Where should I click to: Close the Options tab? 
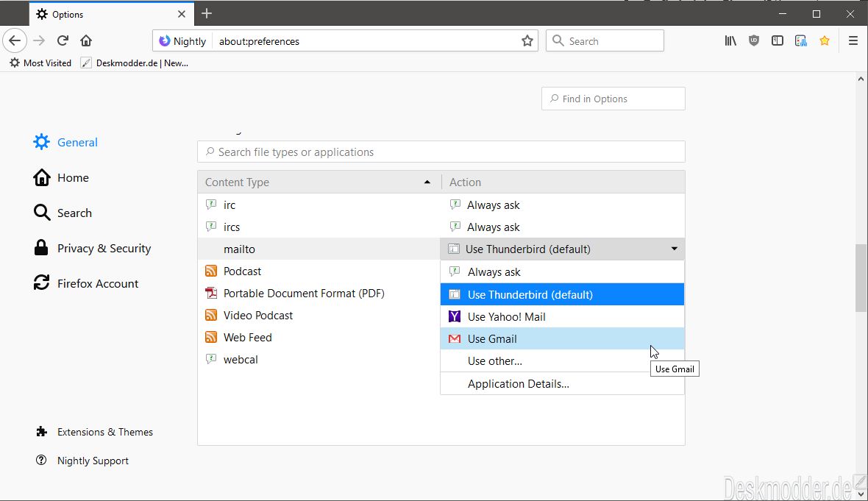182,15
